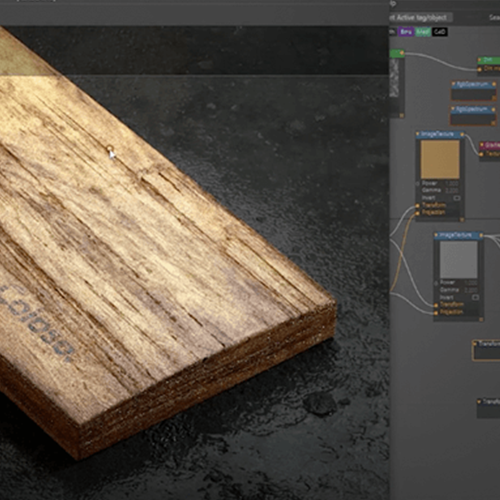Click the tan color preview in ImageTexture node
500x500 pixels.
tap(440, 159)
